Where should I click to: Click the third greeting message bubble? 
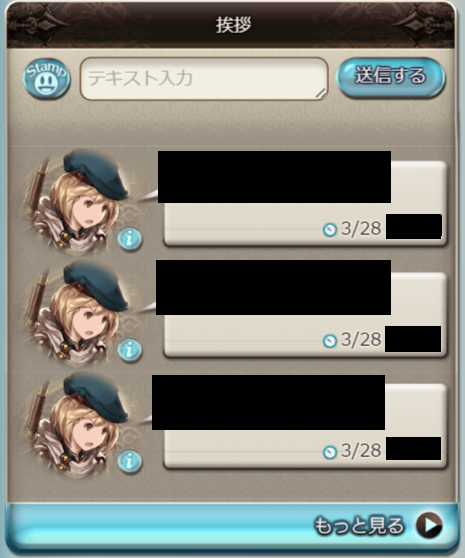[x=305, y=426]
